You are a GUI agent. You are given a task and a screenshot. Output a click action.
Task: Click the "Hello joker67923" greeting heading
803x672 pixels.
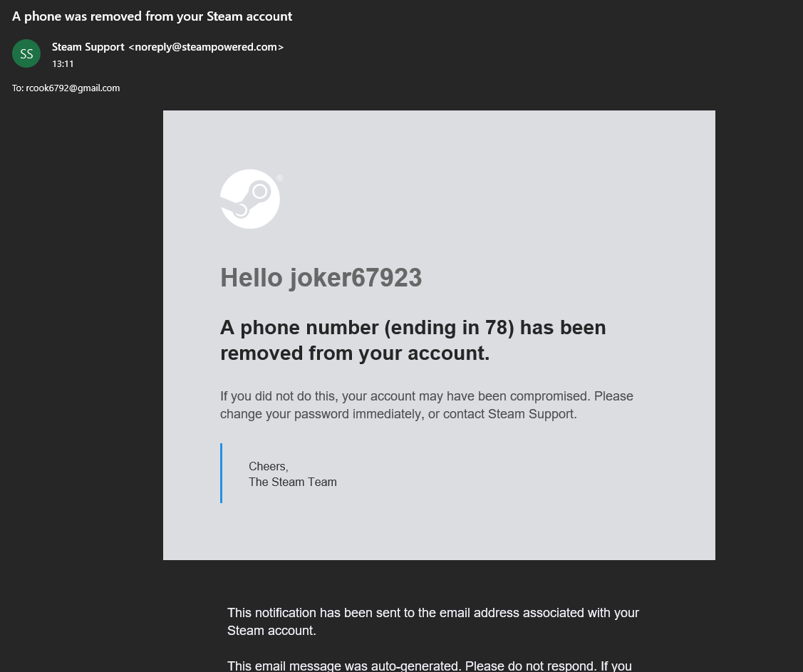321,278
